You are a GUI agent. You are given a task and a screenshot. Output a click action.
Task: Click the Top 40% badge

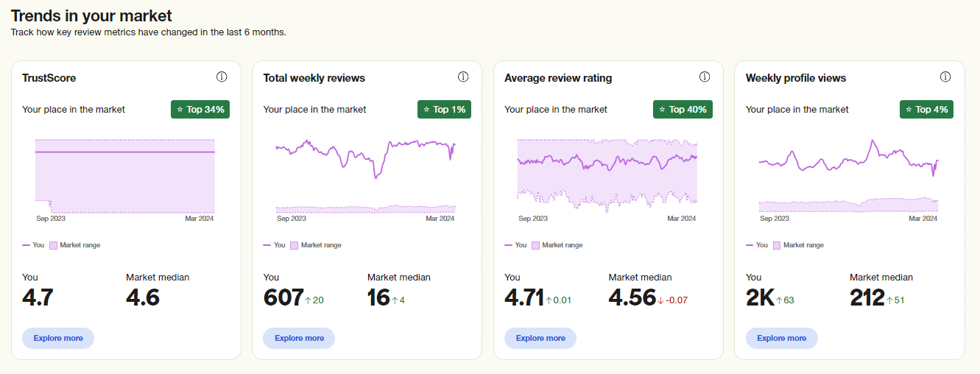tap(683, 109)
